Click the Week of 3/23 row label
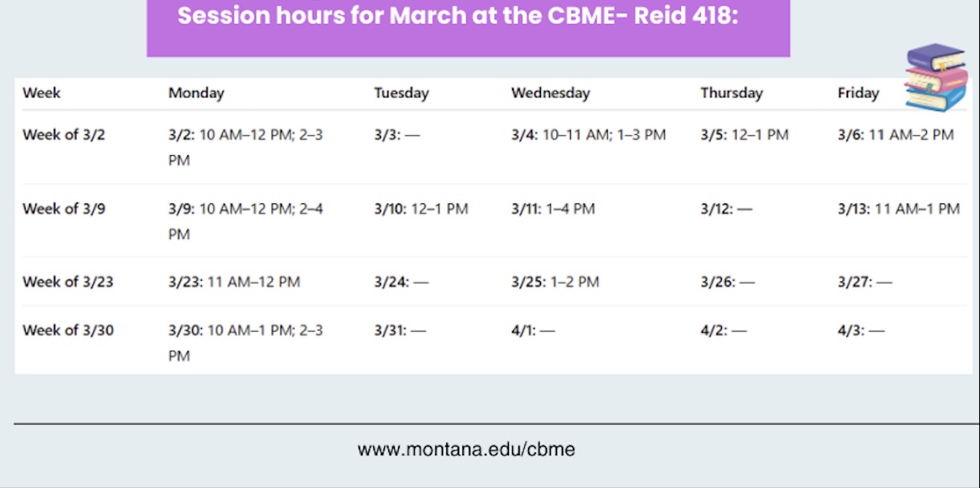 pyautogui.click(x=68, y=282)
